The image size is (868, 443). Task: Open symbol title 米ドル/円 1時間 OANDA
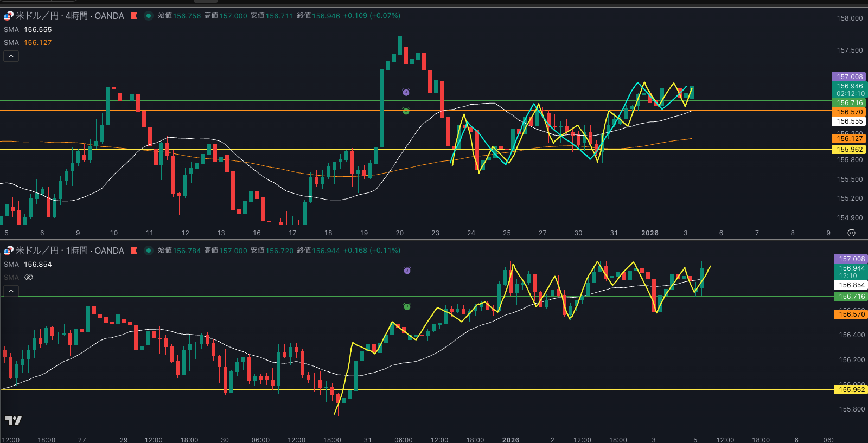click(x=69, y=251)
